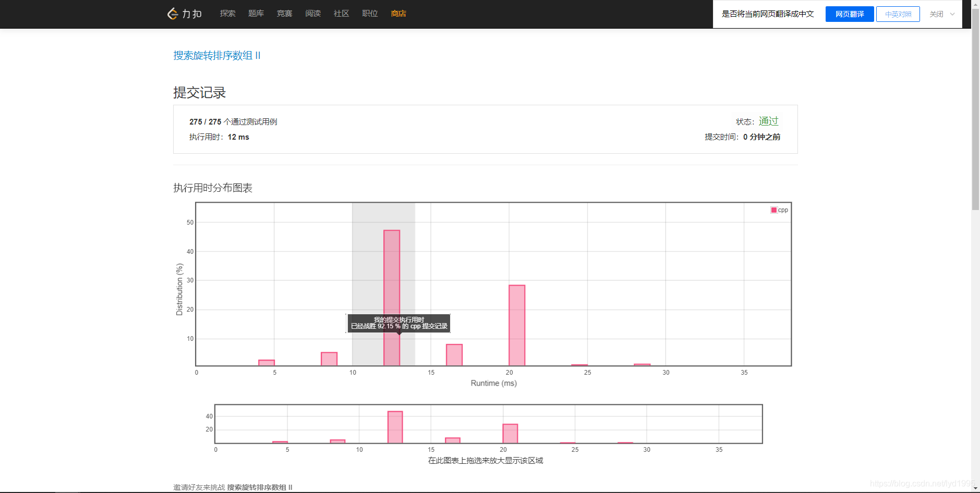Open the 竞赛 menu item
Viewport: 980px width, 493px height.
pos(284,14)
